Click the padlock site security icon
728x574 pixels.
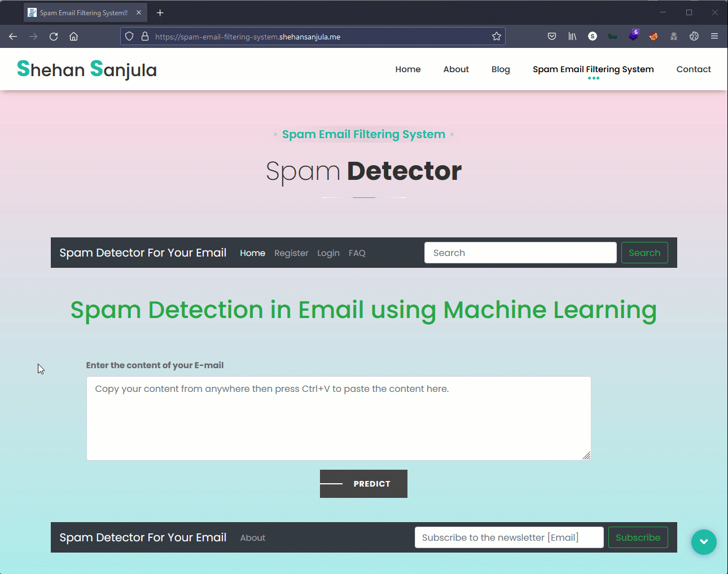point(145,36)
